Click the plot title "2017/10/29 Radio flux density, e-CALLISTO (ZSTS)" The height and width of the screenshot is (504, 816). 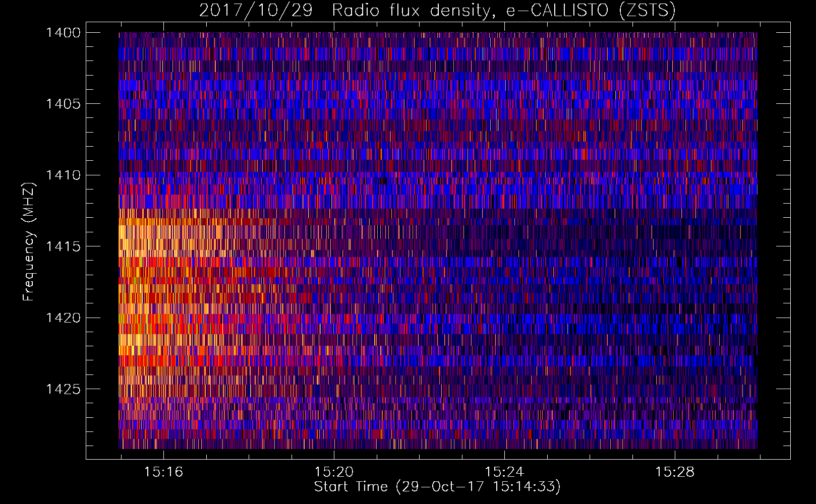[x=437, y=11]
